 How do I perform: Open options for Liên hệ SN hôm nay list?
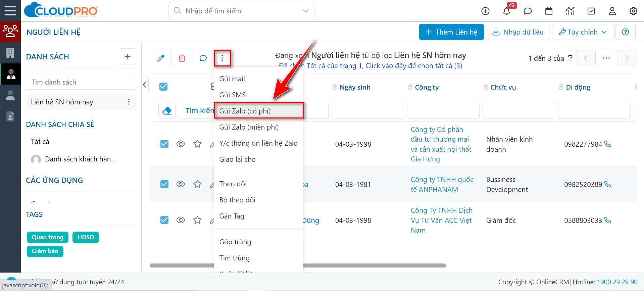pyautogui.click(x=129, y=102)
